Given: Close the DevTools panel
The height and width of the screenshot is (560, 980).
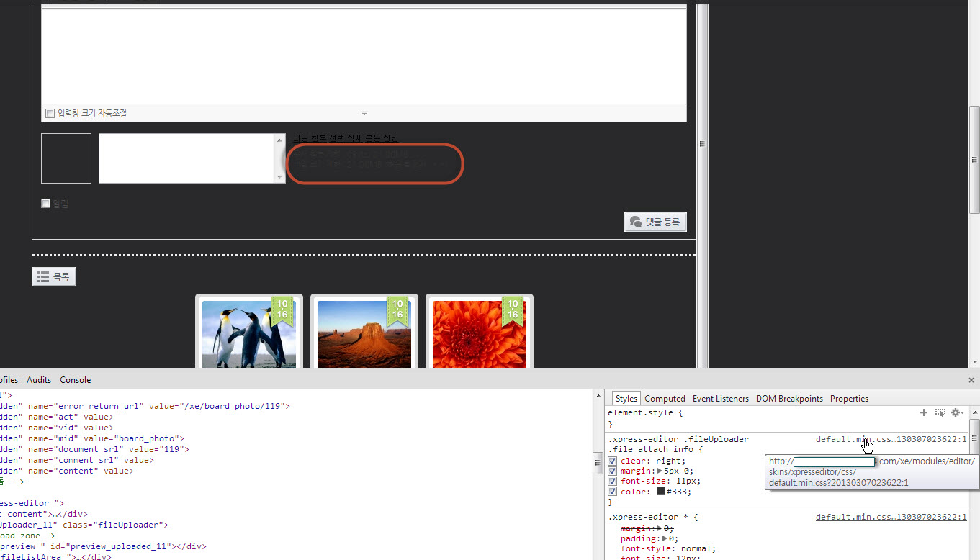Looking at the screenshot, I should point(972,379).
